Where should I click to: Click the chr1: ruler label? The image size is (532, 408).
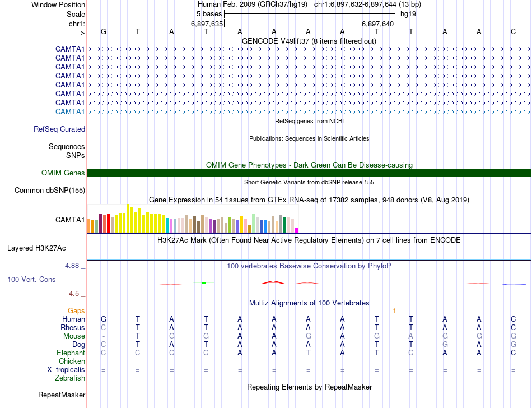pos(77,24)
